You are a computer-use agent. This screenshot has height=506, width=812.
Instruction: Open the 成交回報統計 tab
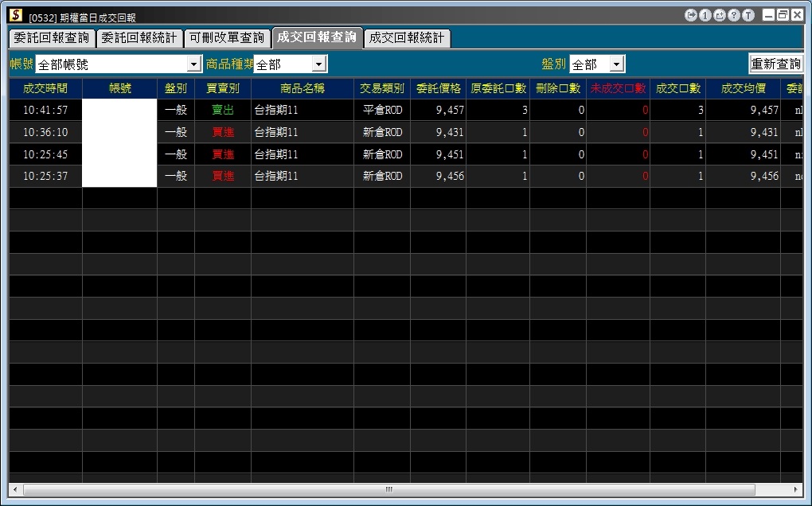[407, 37]
